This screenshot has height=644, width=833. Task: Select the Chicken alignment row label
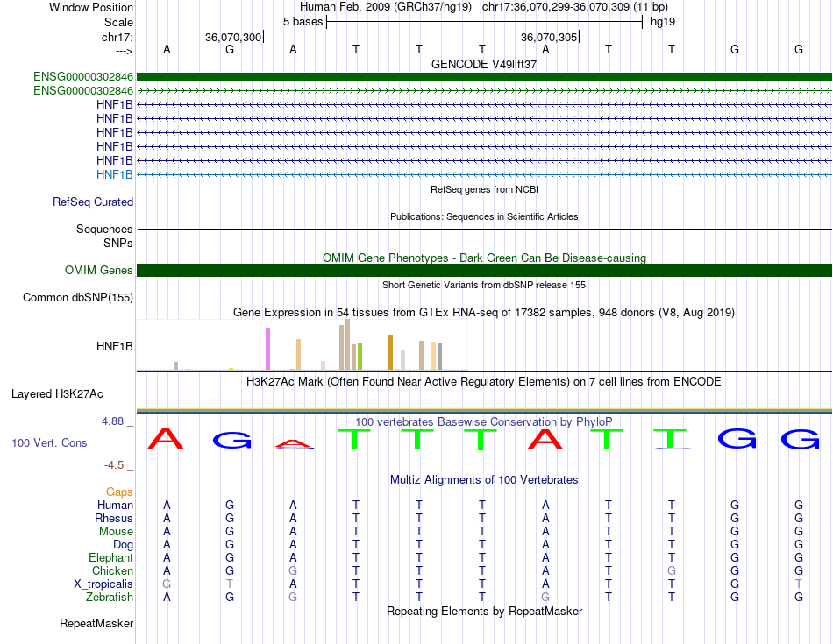[112, 570]
